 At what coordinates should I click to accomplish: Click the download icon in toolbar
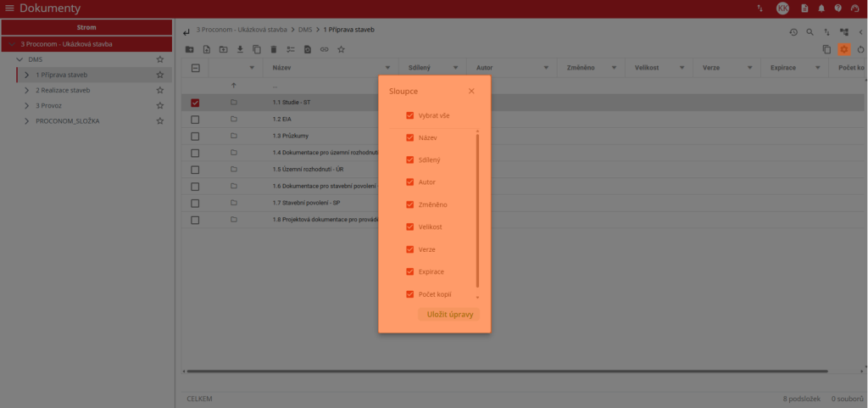240,50
